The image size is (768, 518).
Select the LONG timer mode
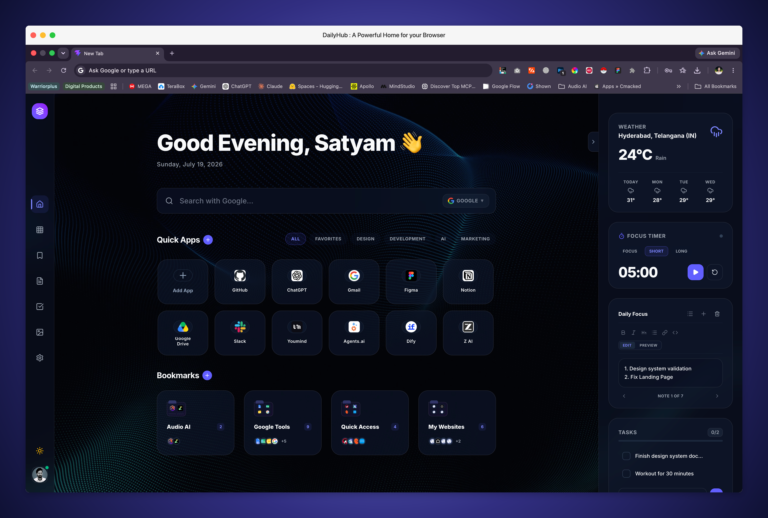click(681, 251)
